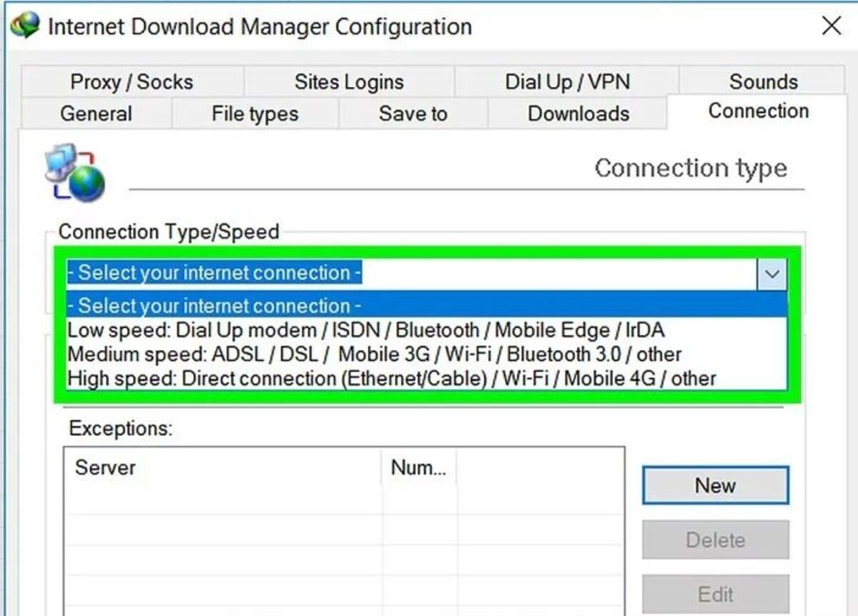The image size is (858, 616).
Task: Click the network globe connection icon
Action: [75, 172]
